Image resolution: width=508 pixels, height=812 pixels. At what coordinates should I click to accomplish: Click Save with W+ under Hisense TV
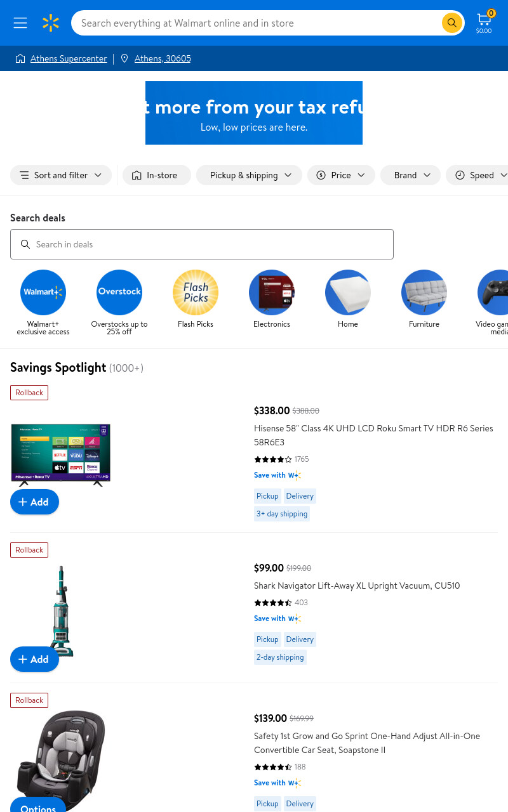(x=277, y=475)
